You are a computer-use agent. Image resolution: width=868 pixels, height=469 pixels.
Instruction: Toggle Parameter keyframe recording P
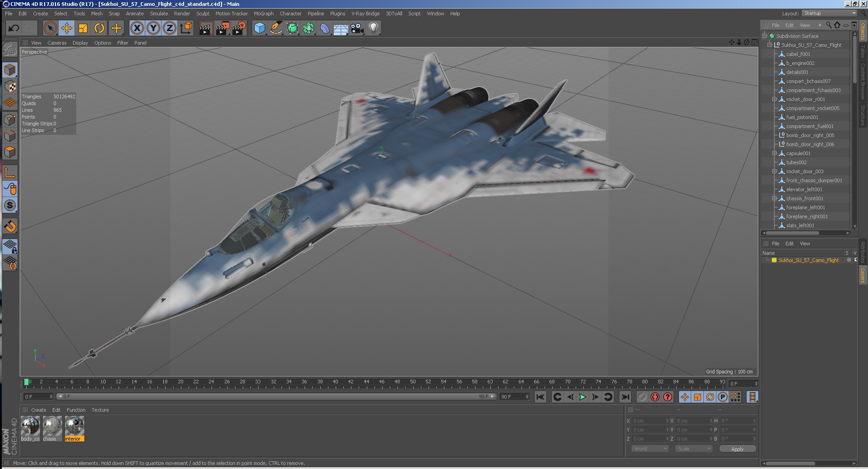[723, 397]
